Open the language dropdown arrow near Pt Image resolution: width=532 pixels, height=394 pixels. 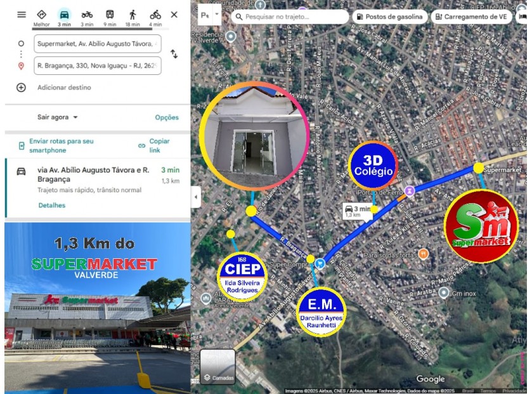[x=217, y=15]
